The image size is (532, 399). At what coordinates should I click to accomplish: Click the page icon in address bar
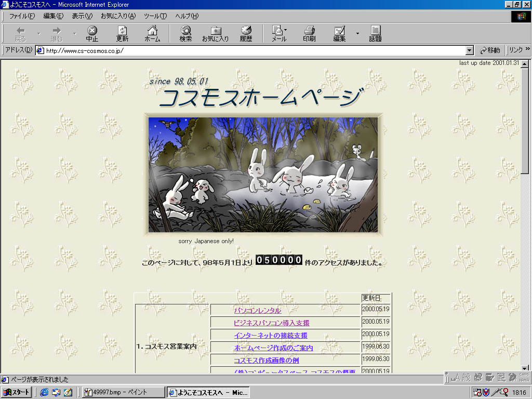tap(41, 50)
